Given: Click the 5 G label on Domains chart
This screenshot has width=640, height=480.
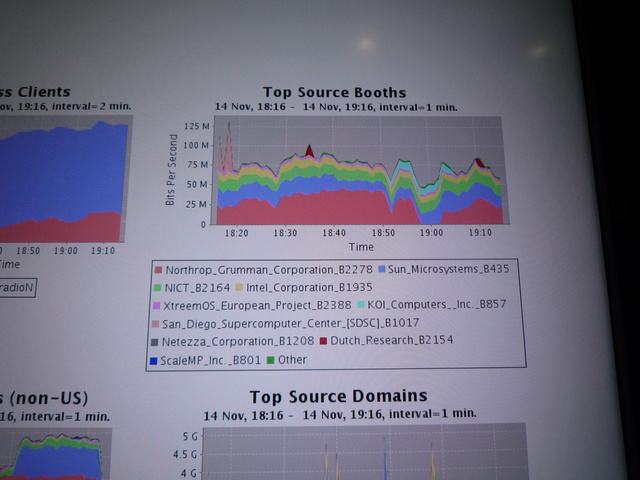Looking at the screenshot, I should pyautogui.click(x=189, y=437).
